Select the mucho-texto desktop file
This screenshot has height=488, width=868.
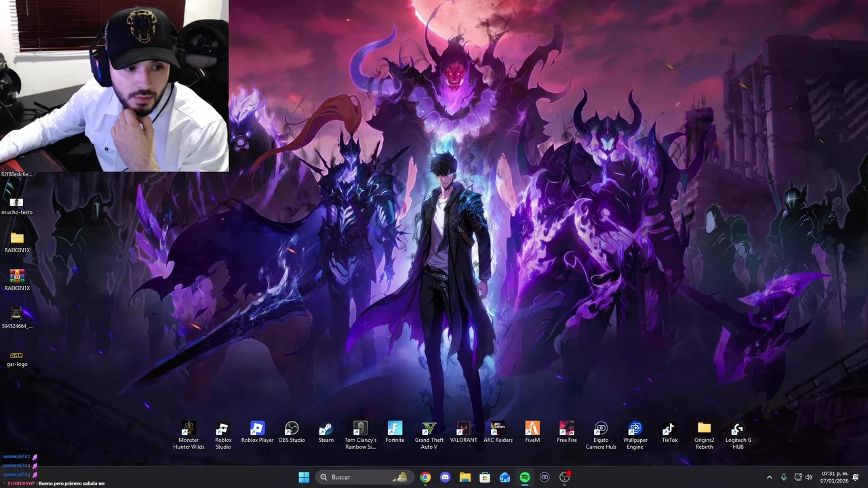(x=17, y=206)
